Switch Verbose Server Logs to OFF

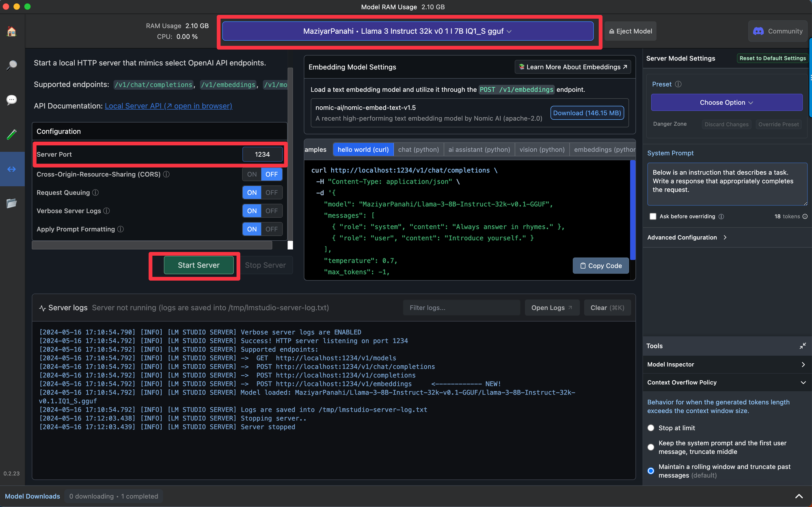coord(272,211)
